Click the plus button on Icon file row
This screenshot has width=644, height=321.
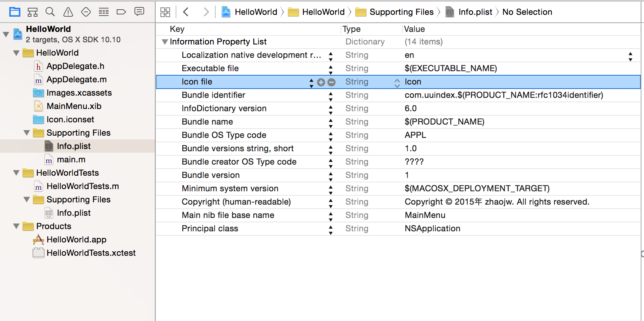[321, 82]
